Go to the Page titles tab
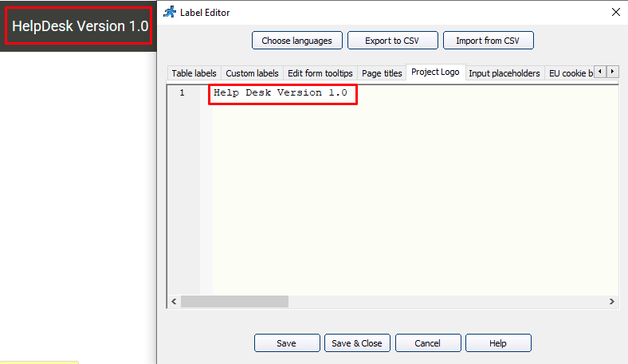Viewport: 628px width, 364px height. [x=382, y=73]
